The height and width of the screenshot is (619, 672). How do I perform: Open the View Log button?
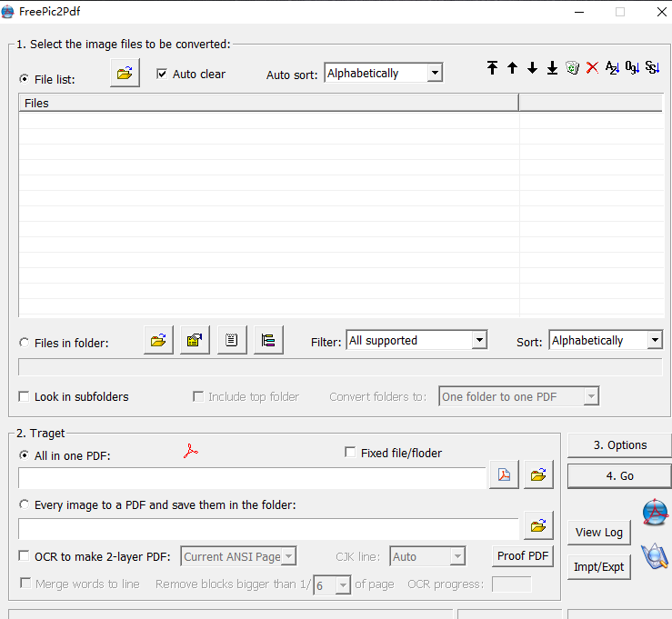pyautogui.click(x=598, y=533)
